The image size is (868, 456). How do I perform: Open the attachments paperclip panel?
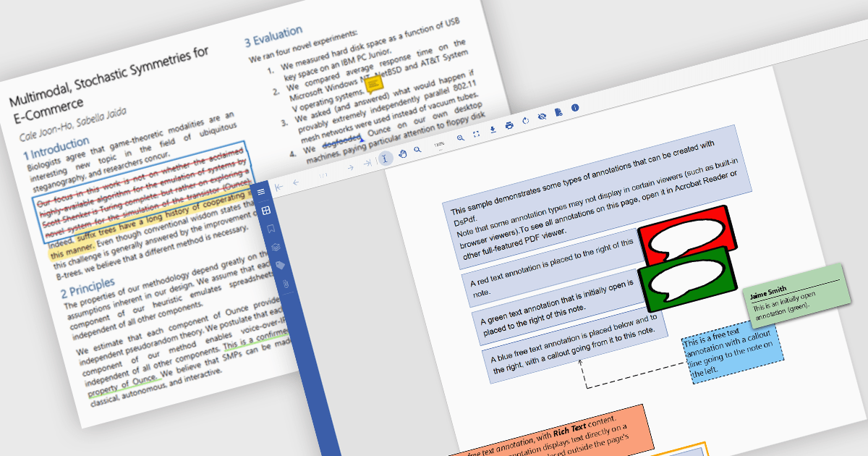click(286, 283)
